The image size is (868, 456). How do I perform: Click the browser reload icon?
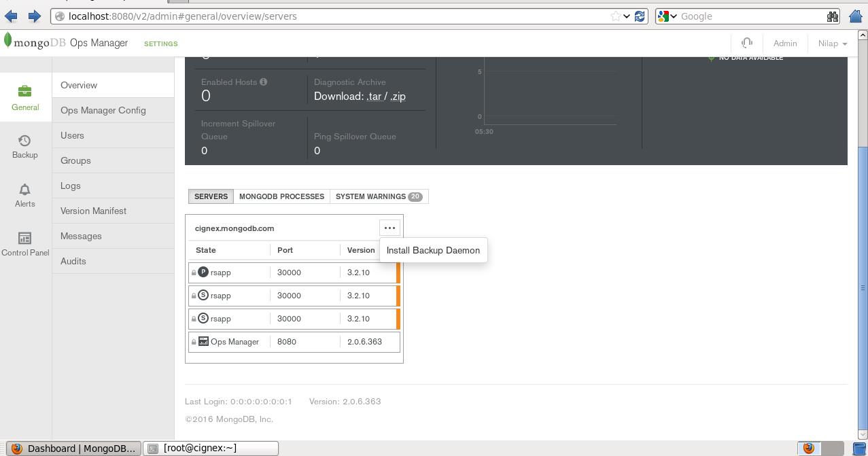click(x=639, y=16)
